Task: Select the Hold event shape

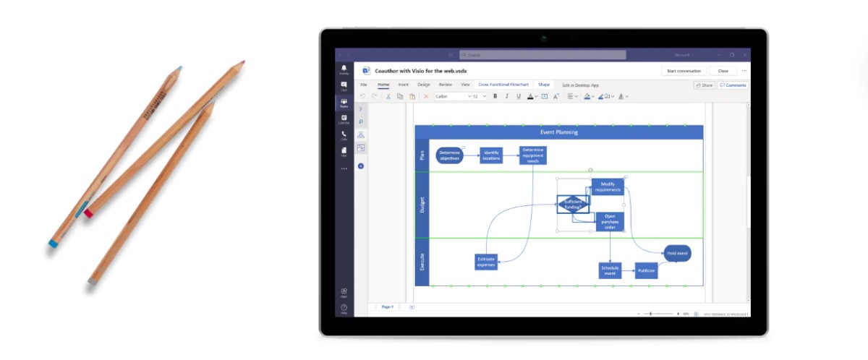Action: [x=677, y=253]
